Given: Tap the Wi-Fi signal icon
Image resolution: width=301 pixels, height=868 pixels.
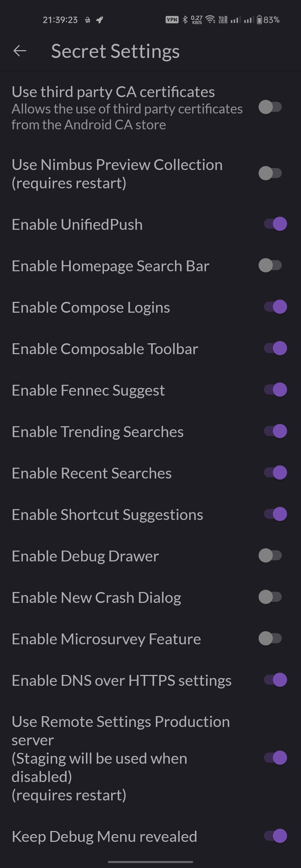Looking at the screenshot, I should coord(211,19).
